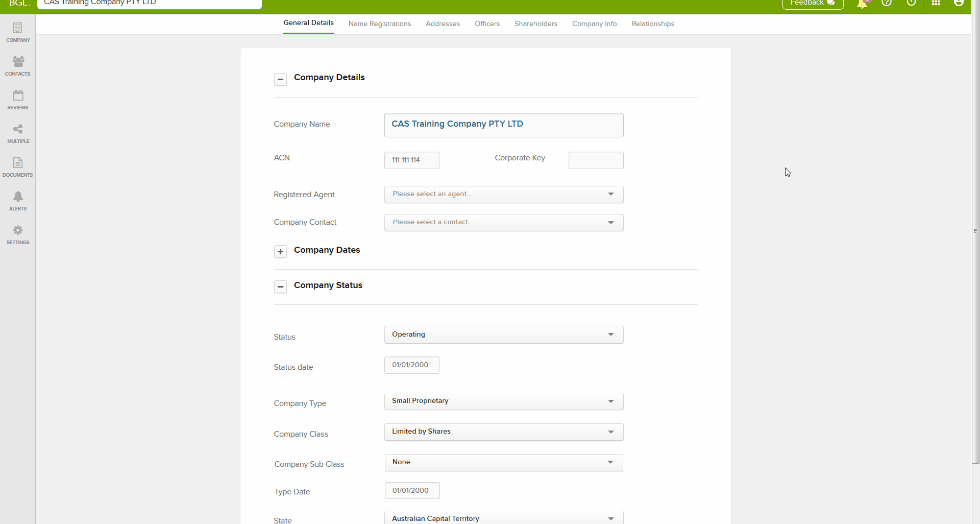Switch to the Relationships tab

[653, 24]
